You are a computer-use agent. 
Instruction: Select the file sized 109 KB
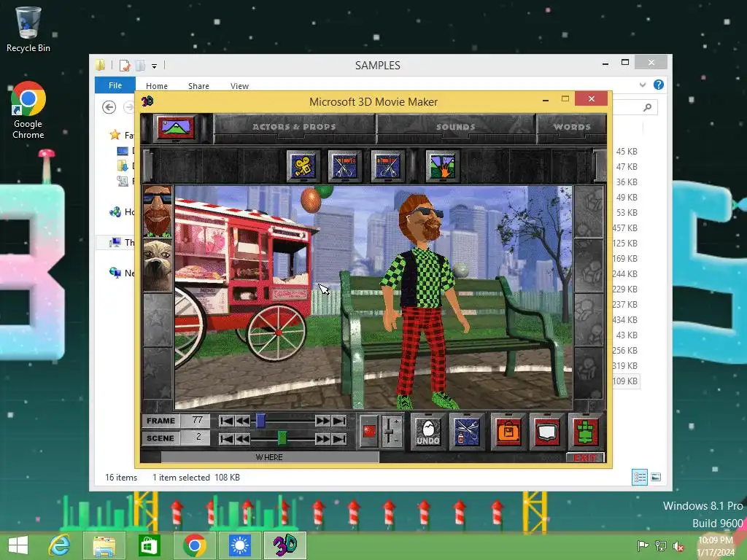tap(625, 381)
